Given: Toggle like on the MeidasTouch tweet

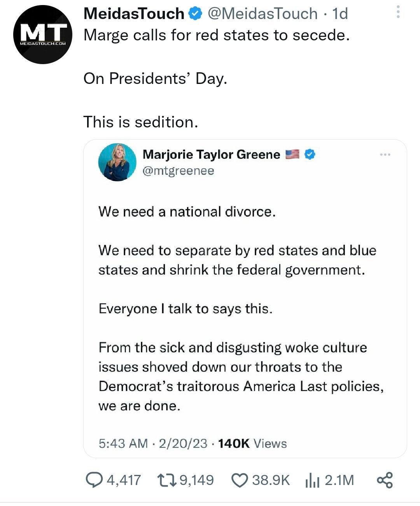Looking at the screenshot, I should (240, 480).
